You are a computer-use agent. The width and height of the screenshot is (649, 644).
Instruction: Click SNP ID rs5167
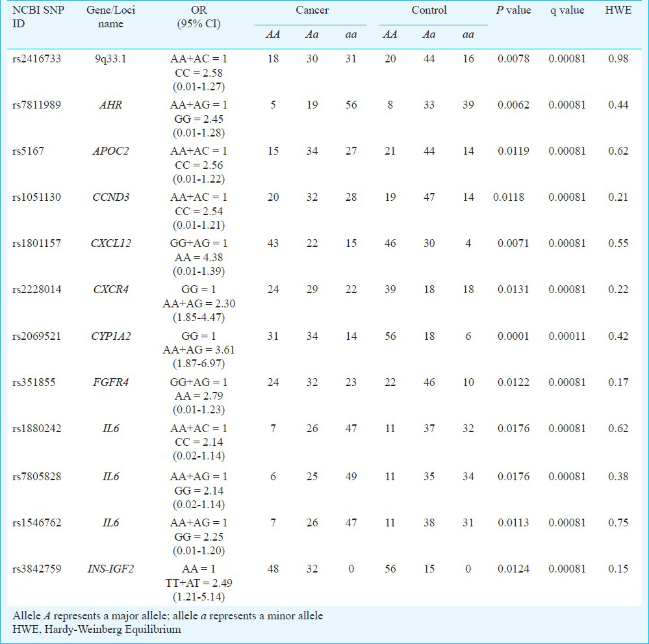[x=28, y=151]
